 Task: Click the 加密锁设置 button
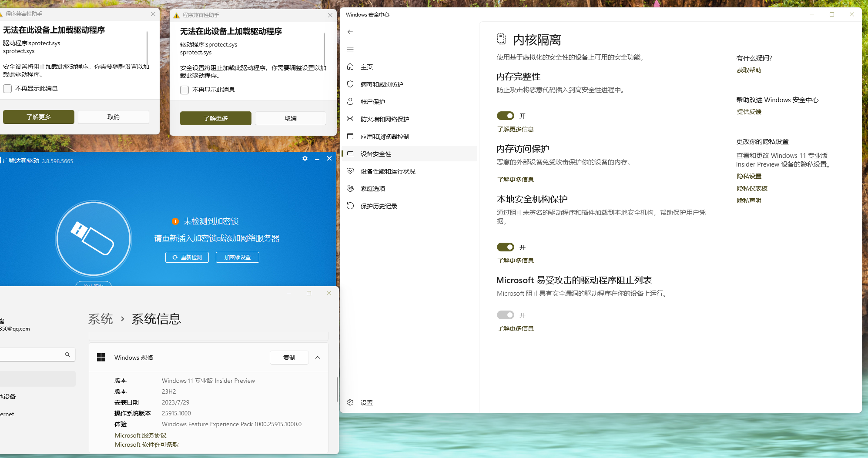pyautogui.click(x=238, y=257)
